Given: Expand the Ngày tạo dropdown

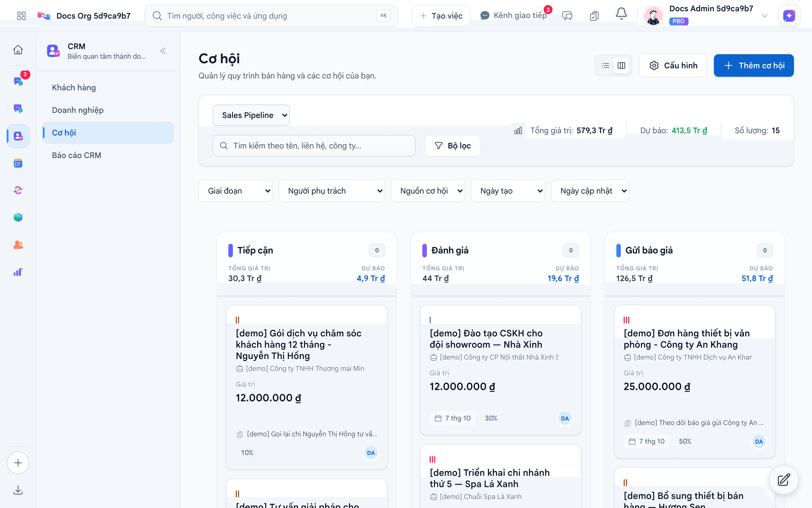Looking at the screenshot, I should 508,191.
